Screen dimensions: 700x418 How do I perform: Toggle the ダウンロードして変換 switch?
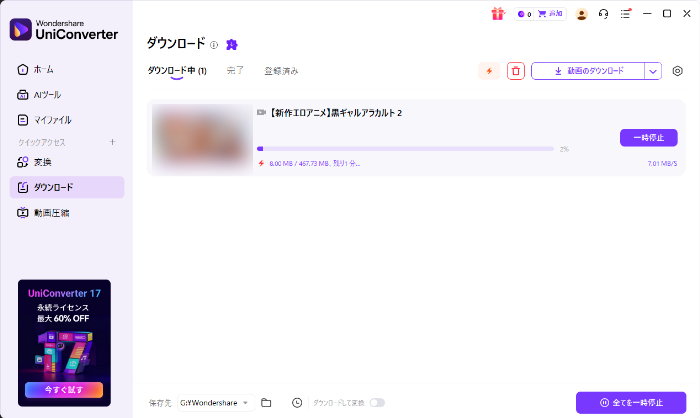tap(377, 403)
